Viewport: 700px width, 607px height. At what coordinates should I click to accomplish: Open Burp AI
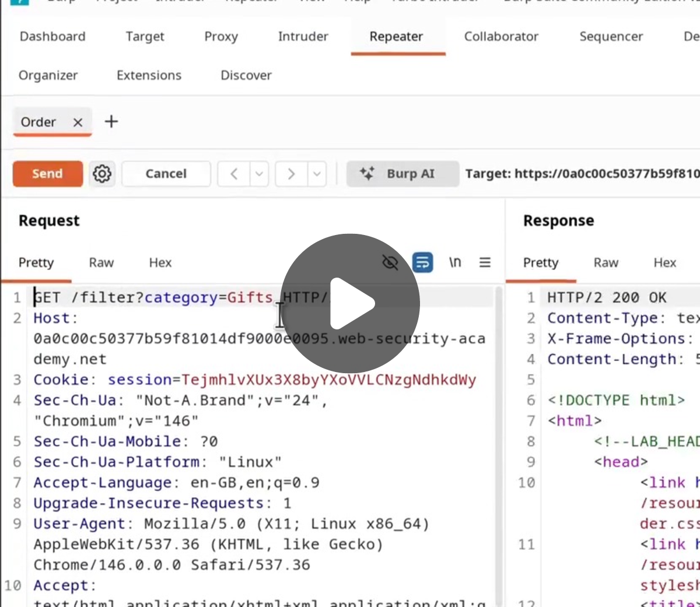(x=402, y=174)
